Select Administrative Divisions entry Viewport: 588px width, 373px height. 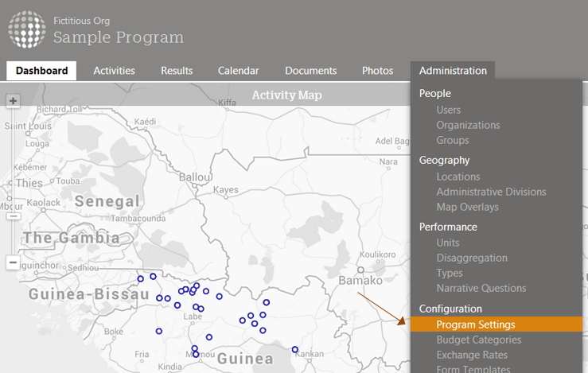click(491, 192)
